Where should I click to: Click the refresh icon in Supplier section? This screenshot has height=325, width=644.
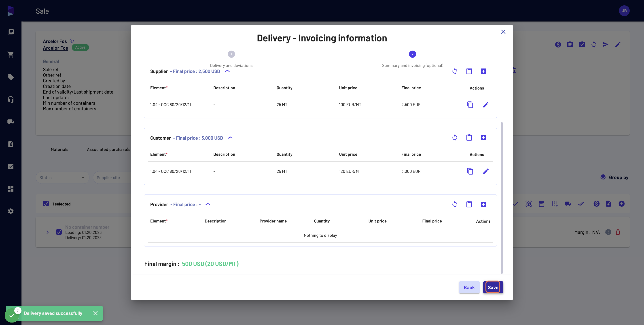(x=455, y=71)
